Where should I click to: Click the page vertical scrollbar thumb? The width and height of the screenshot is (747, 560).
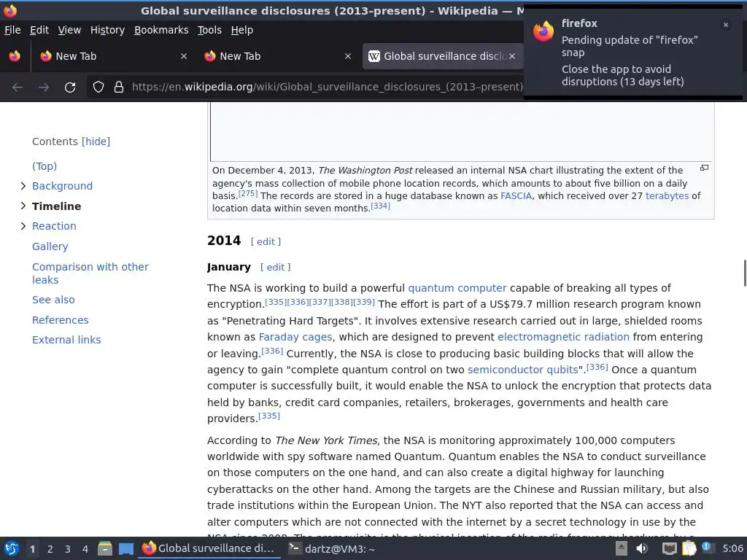click(745, 273)
